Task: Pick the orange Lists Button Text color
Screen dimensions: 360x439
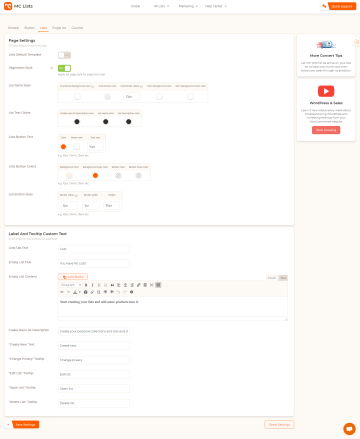Action: pyautogui.click(x=63, y=146)
